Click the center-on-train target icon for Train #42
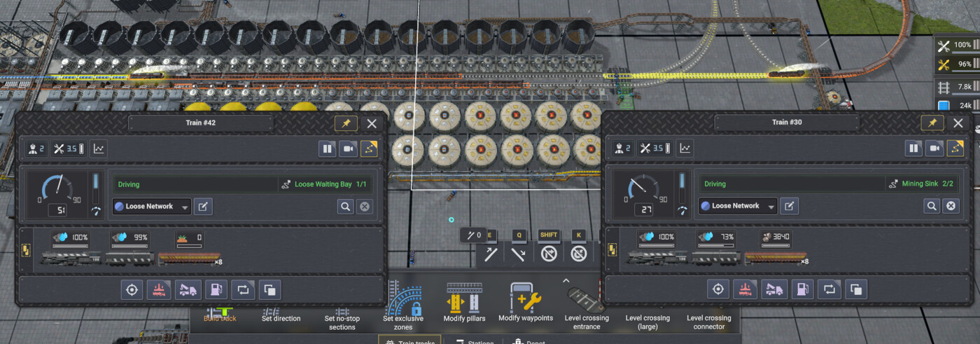This screenshot has width=980, height=344. tap(131, 289)
